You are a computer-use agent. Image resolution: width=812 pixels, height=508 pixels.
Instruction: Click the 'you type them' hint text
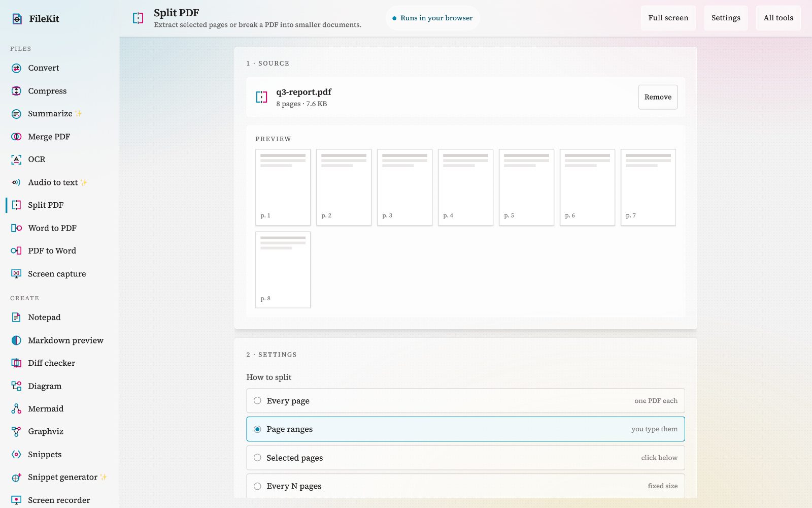click(x=654, y=429)
